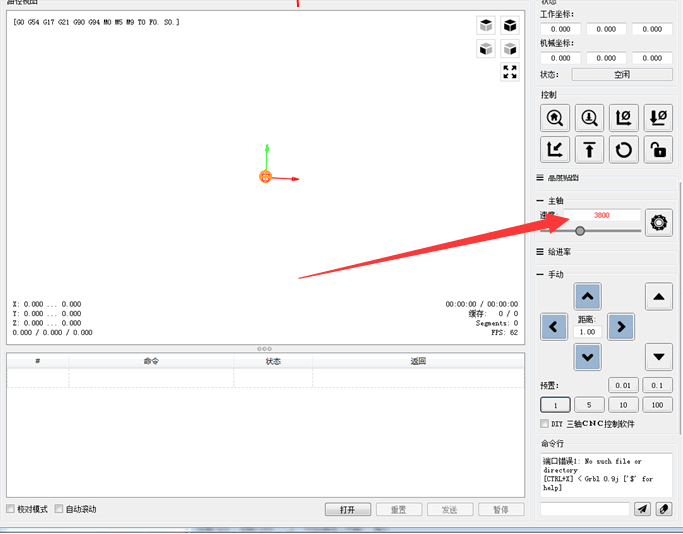Viewport: 683px width, 534px height.
Task: Click the Z-probe icon
Action: [x=589, y=118]
